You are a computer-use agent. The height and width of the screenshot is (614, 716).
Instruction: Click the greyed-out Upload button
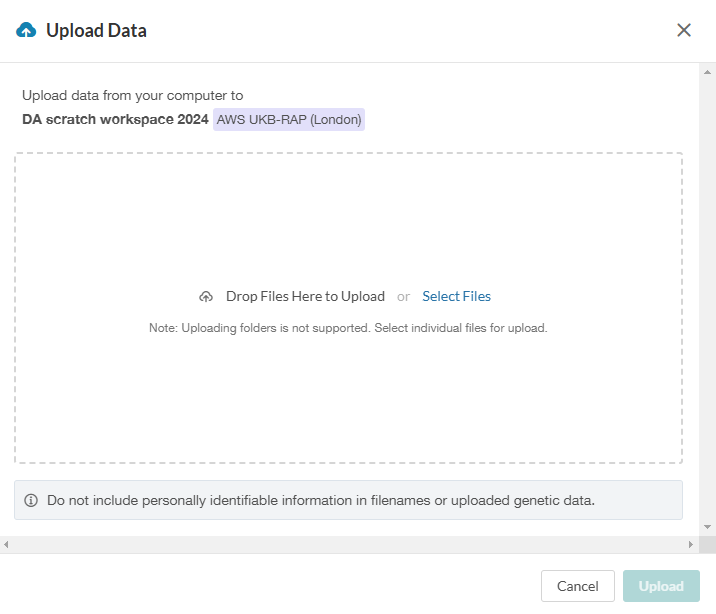coord(661,586)
